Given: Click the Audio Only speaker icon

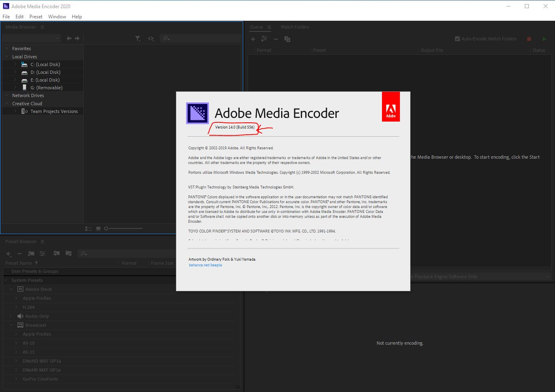Looking at the screenshot, I should pyautogui.click(x=20, y=316).
